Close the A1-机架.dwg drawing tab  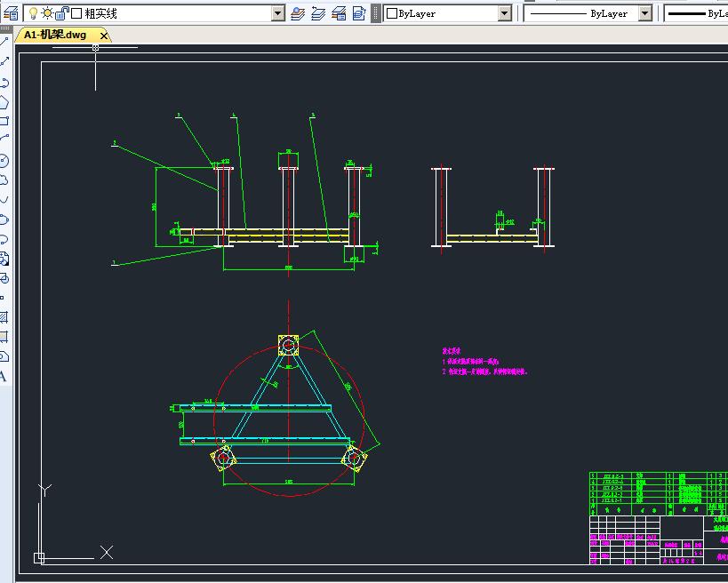point(103,36)
